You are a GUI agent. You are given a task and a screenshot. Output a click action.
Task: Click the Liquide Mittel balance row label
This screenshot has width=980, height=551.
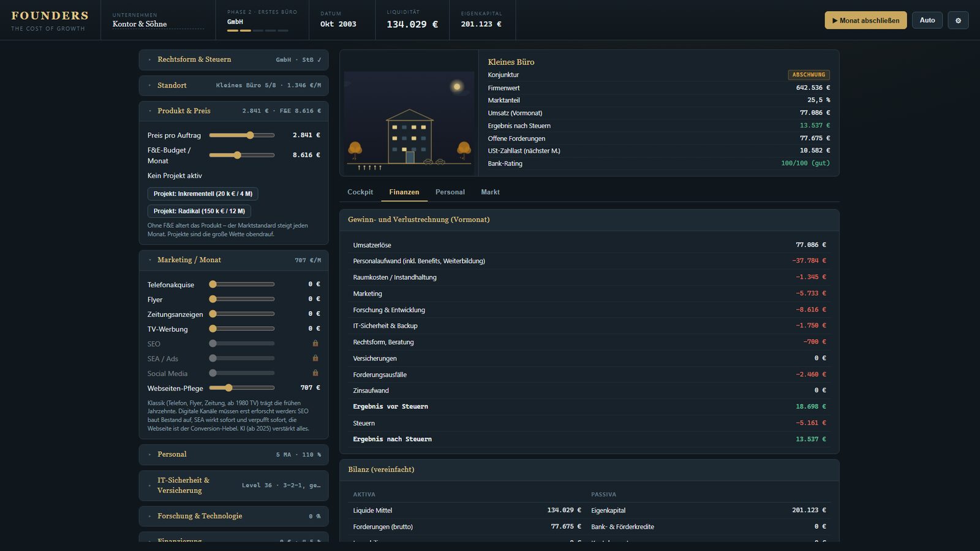coord(372,511)
